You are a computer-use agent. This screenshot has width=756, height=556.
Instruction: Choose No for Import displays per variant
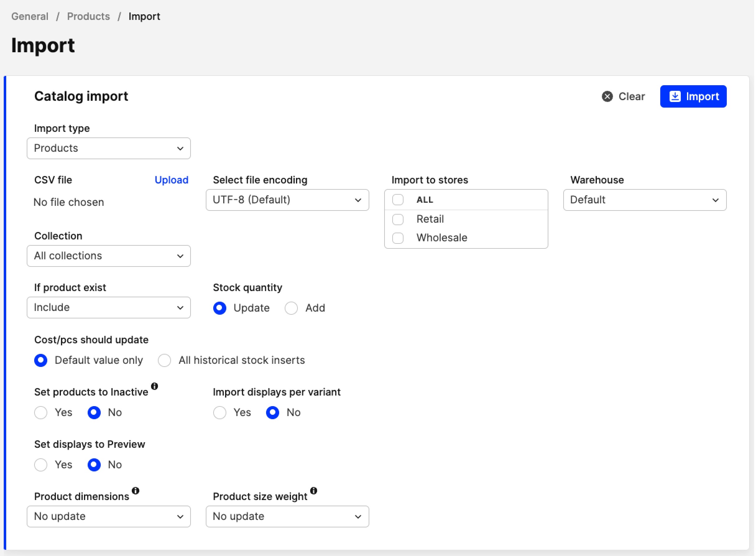tap(273, 413)
